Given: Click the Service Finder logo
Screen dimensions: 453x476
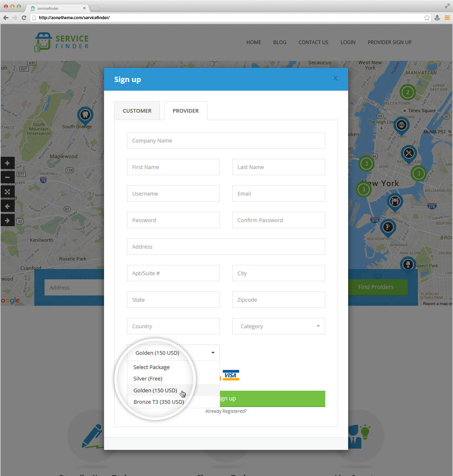Looking at the screenshot, I should point(62,42).
